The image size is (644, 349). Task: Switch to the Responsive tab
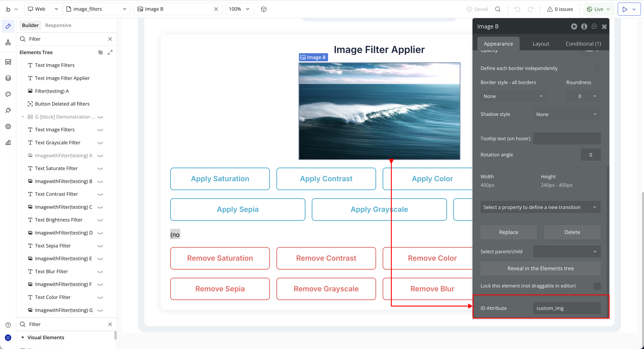click(58, 25)
